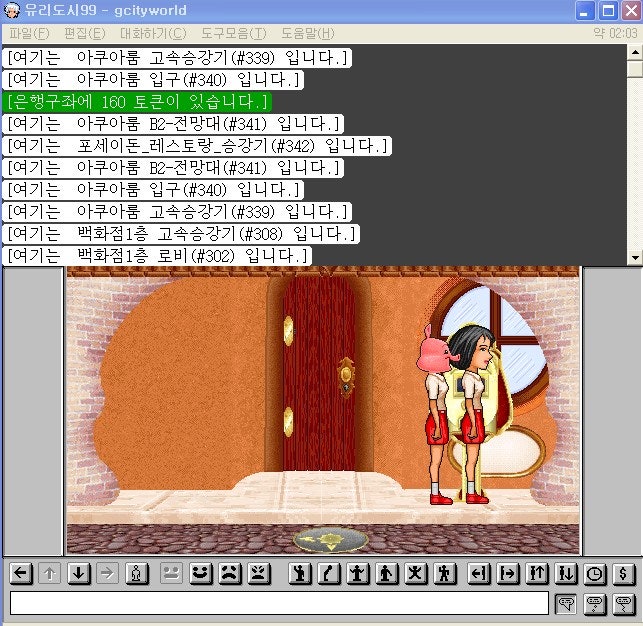Open the 대화하기(C) menu
This screenshot has width=643, height=626.
click(x=152, y=33)
